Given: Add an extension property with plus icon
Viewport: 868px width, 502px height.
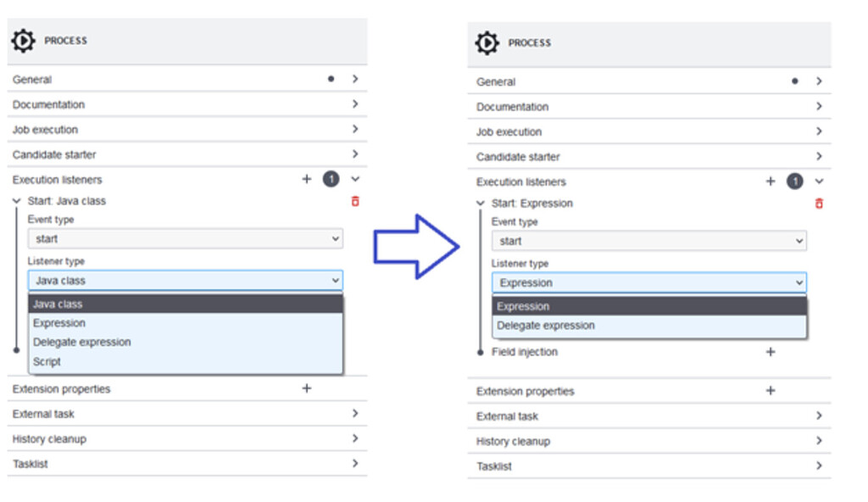Looking at the screenshot, I should point(306,388).
